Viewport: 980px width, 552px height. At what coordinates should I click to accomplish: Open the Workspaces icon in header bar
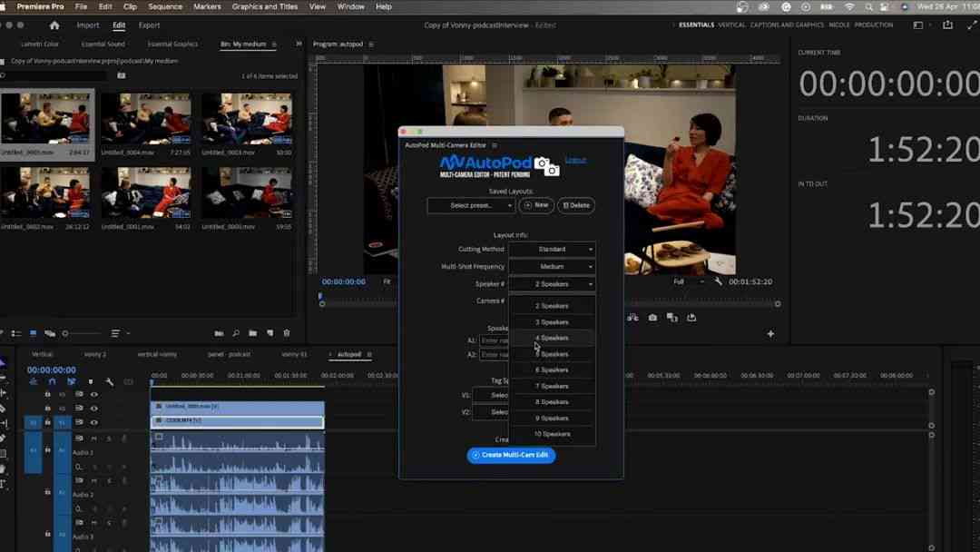(918, 25)
